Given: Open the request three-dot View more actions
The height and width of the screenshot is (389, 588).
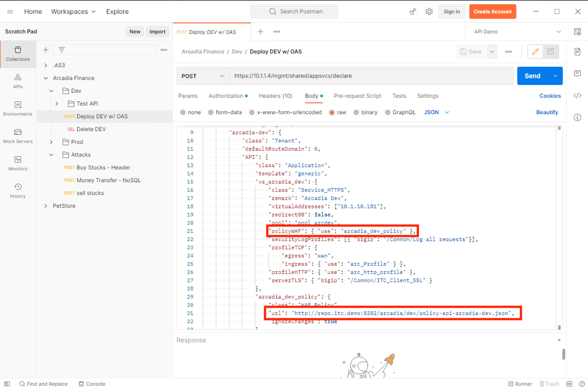Looking at the screenshot, I should (x=509, y=52).
